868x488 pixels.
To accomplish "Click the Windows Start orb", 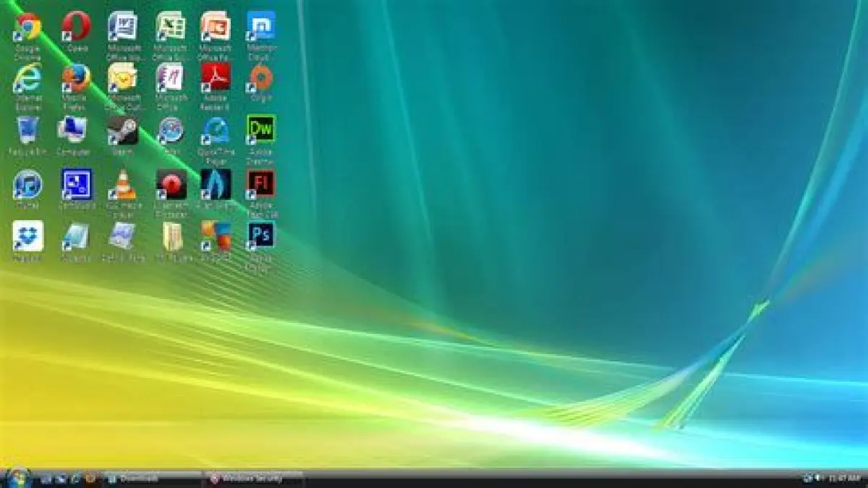I will coord(17,478).
